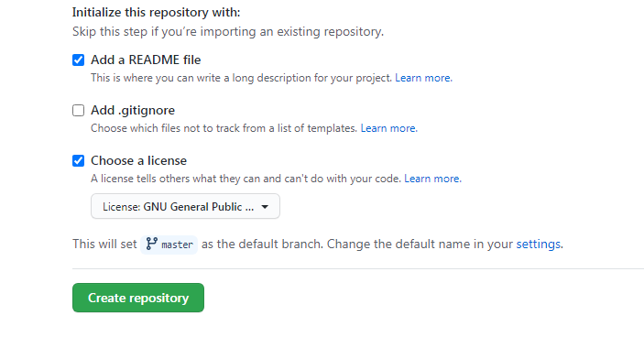Image resolution: width=644 pixels, height=337 pixels.
Task: Click the Add a README file label
Action: pyautogui.click(x=146, y=60)
